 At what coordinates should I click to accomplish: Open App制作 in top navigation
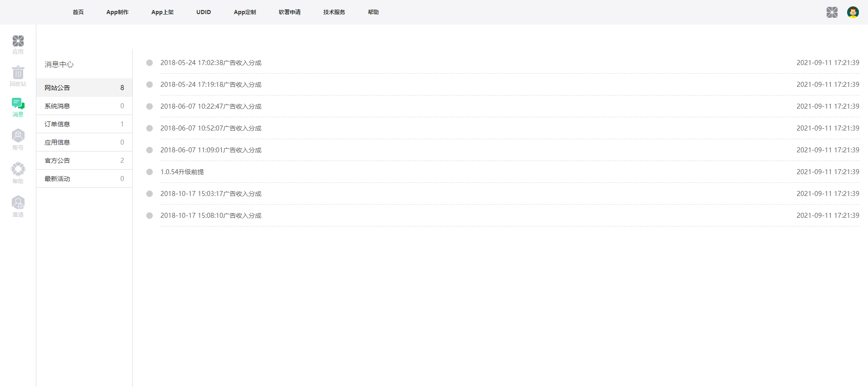(117, 12)
